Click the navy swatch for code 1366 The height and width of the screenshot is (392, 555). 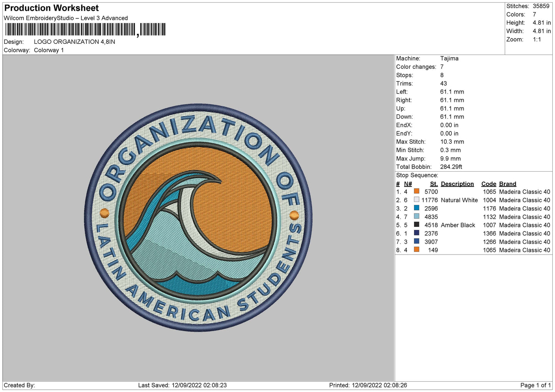[416, 233]
